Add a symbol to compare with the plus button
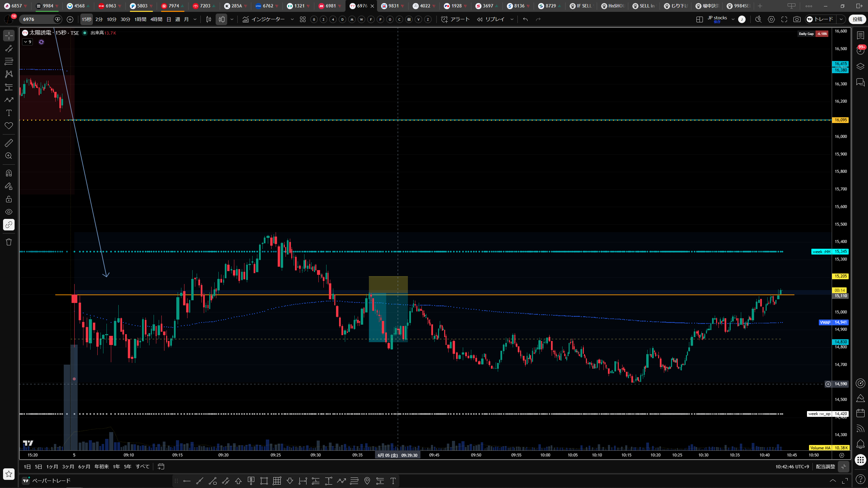This screenshot has height=488, width=868. click(70, 19)
